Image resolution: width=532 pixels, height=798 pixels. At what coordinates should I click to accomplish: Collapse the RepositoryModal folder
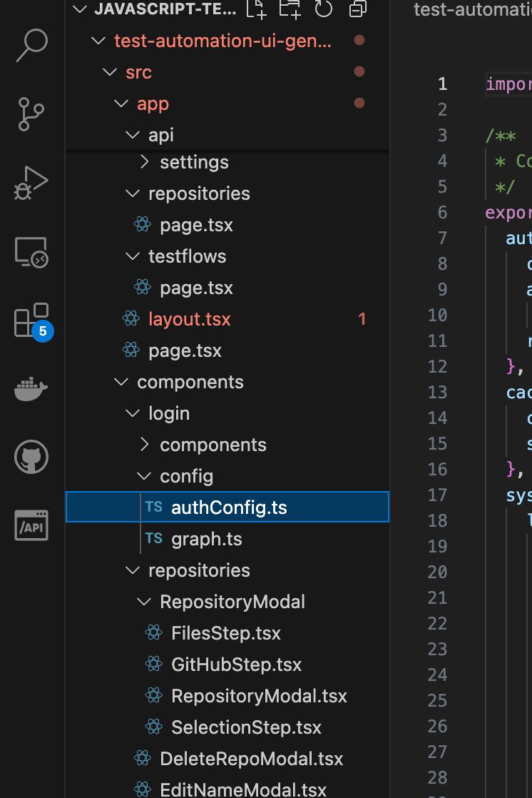(232, 602)
